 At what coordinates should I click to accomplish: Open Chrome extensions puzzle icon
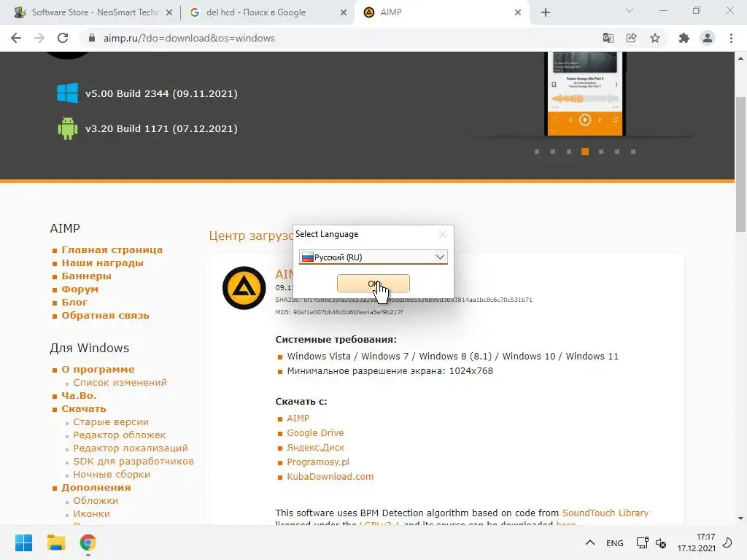pos(684,38)
